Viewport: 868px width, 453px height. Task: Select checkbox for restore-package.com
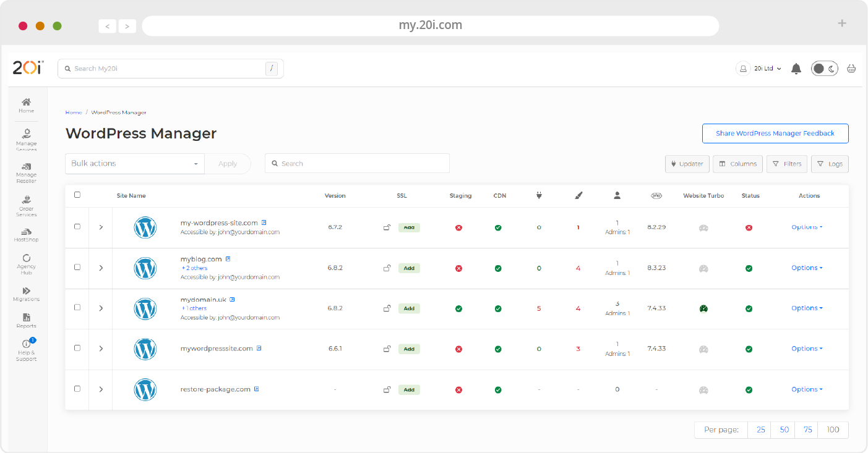(x=77, y=389)
